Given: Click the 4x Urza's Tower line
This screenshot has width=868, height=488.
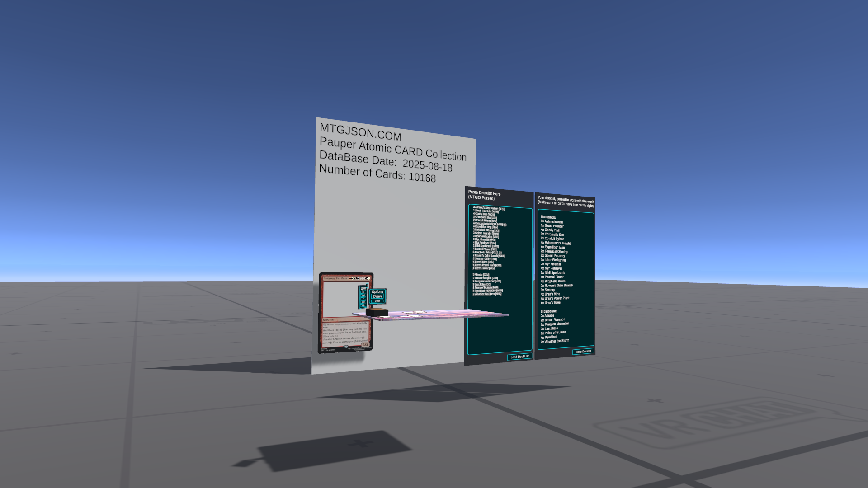Looking at the screenshot, I should [x=551, y=303].
